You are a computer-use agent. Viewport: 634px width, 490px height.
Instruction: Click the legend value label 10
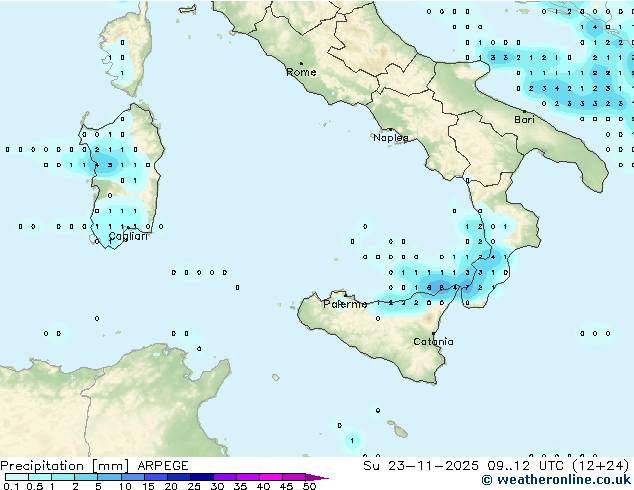tap(124, 486)
